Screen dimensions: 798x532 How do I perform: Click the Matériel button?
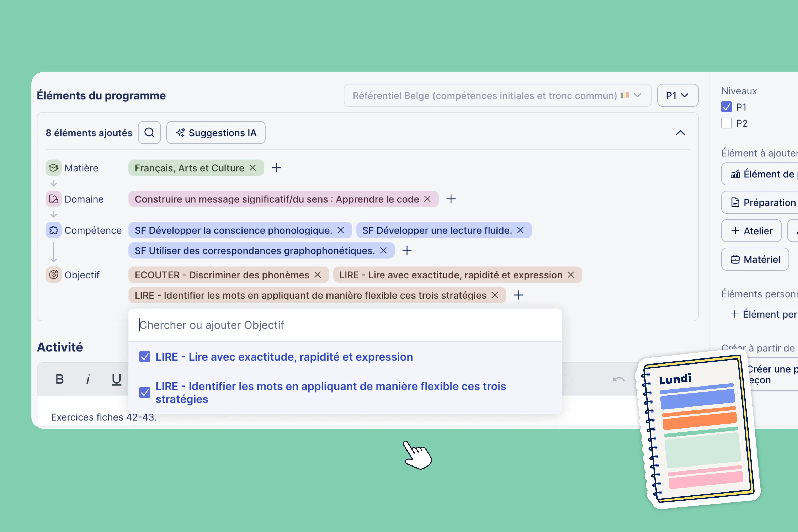pyautogui.click(x=755, y=260)
